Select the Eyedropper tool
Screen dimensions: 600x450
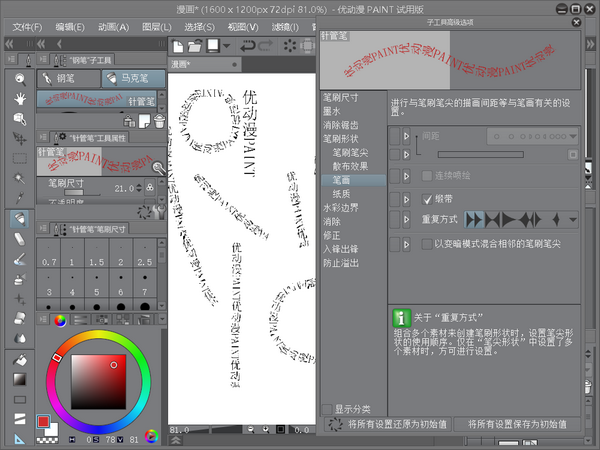20,198
